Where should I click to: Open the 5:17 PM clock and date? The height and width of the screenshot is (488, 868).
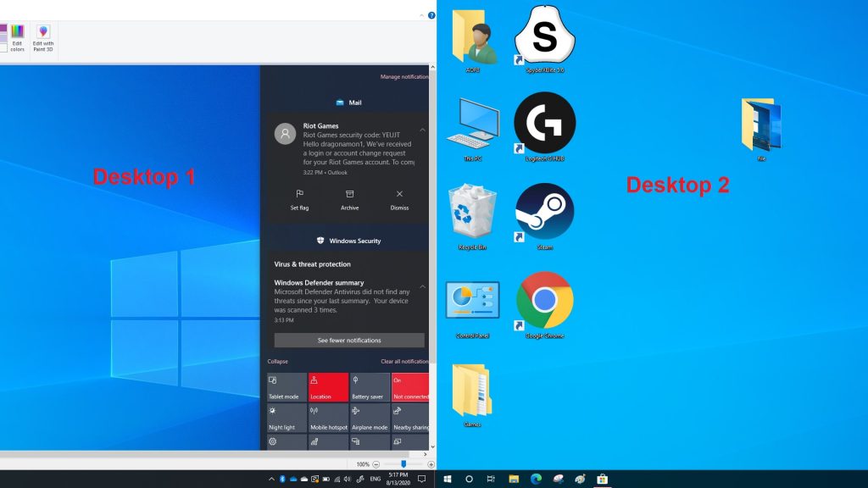click(398, 480)
